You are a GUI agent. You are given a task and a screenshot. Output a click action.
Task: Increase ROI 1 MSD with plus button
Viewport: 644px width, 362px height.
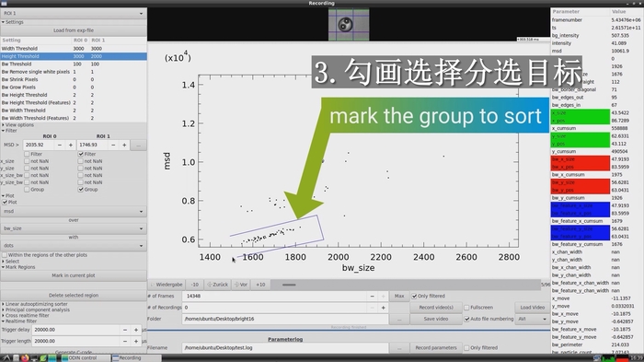[124, 145]
